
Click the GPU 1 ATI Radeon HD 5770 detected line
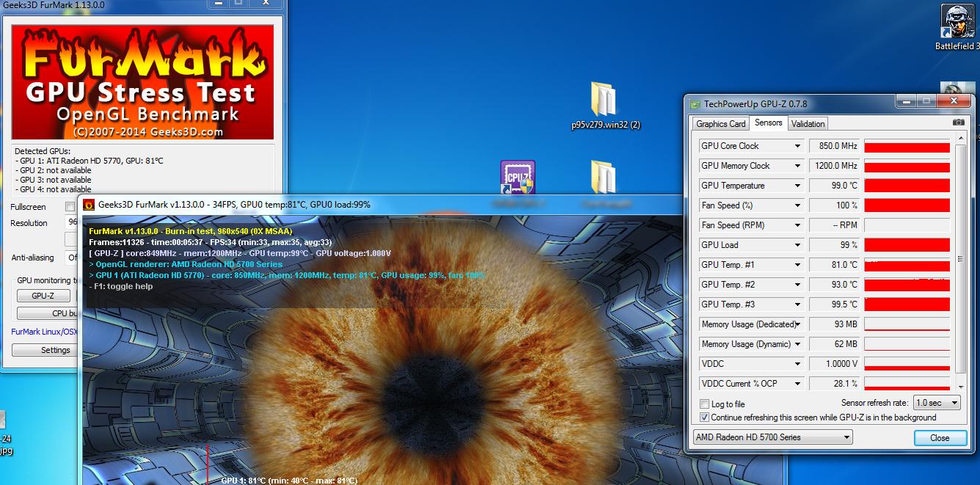[89, 161]
